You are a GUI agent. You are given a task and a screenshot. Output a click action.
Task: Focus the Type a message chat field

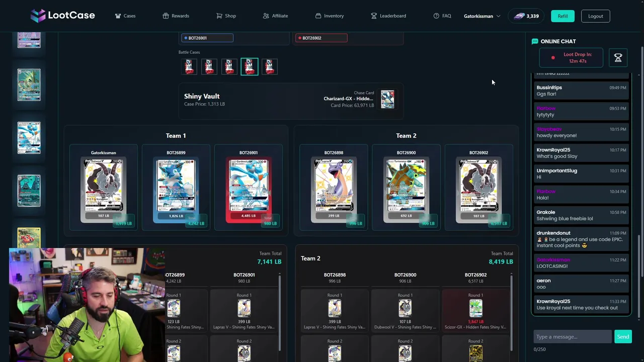(x=573, y=337)
